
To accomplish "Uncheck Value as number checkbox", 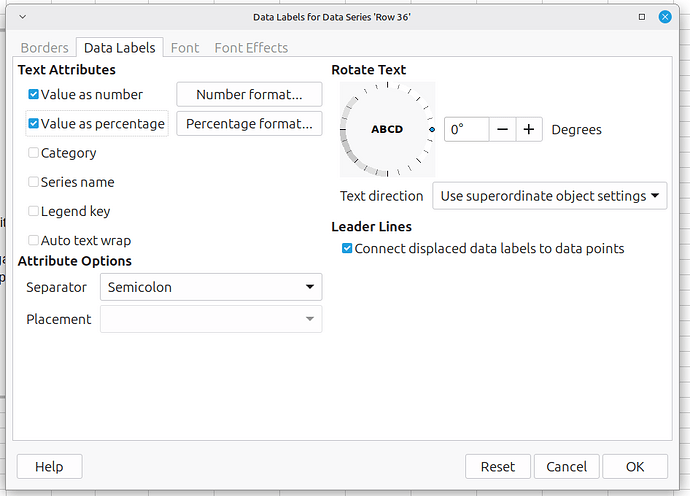I will 34,95.
